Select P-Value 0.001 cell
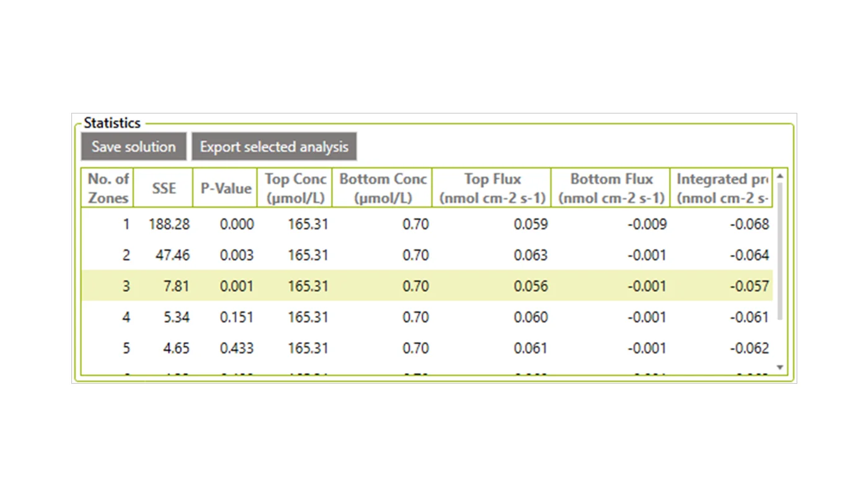868x496 pixels. (x=237, y=286)
